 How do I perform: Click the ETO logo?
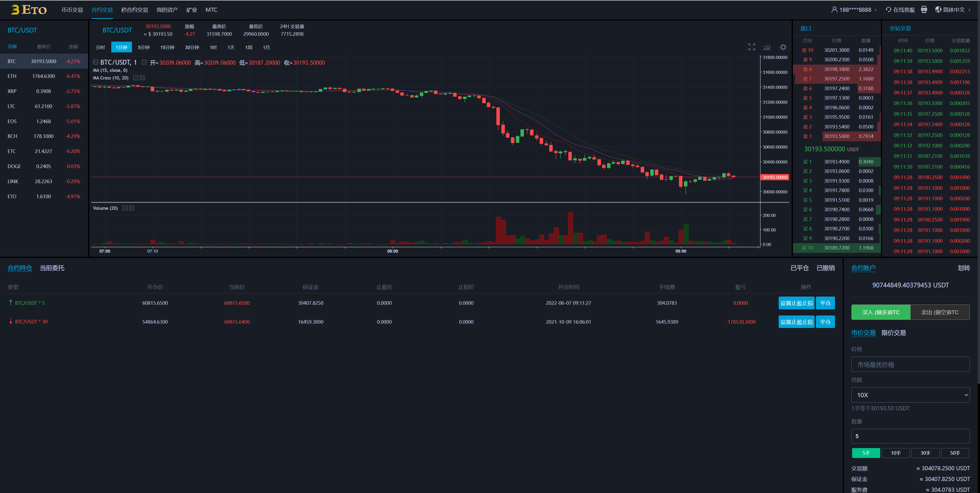tap(29, 9)
